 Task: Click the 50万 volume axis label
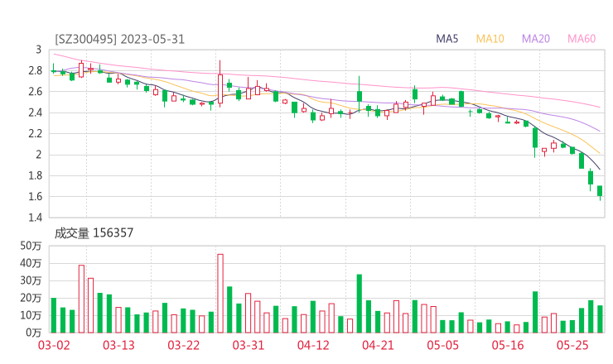(x=31, y=246)
